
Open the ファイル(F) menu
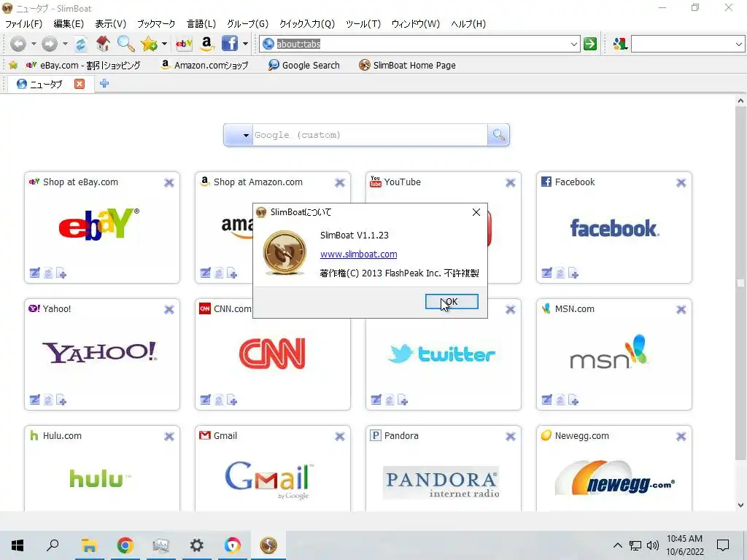[x=23, y=24]
